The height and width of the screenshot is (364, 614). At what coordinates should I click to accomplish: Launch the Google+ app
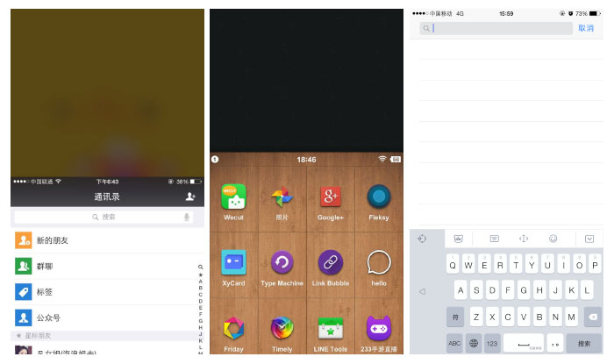click(x=330, y=196)
